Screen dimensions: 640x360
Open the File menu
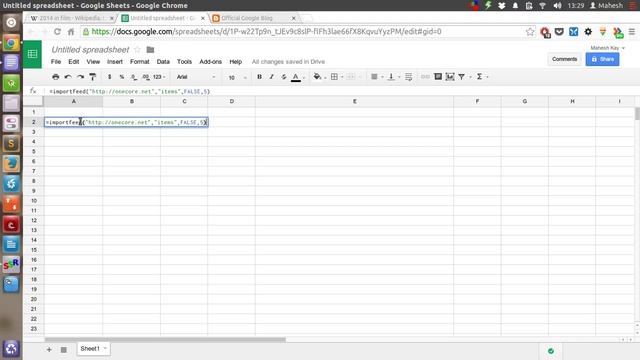point(56,62)
